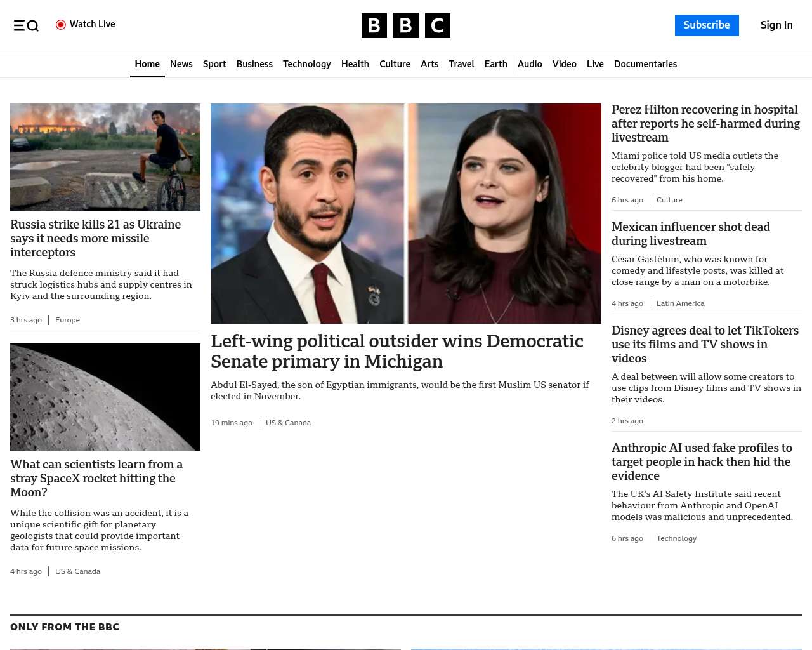The image size is (812, 650).
Task: Click the Russia defence ministry summary text
Action: [x=101, y=284]
